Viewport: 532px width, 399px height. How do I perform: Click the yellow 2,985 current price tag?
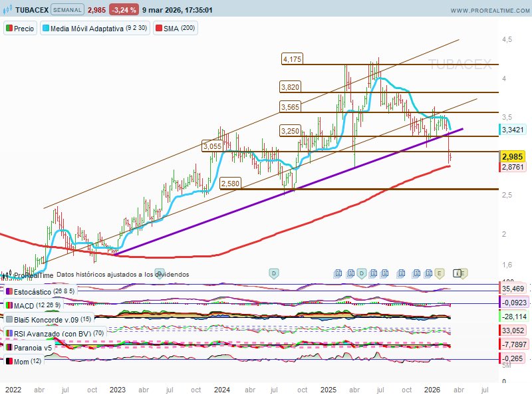click(x=512, y=156)
